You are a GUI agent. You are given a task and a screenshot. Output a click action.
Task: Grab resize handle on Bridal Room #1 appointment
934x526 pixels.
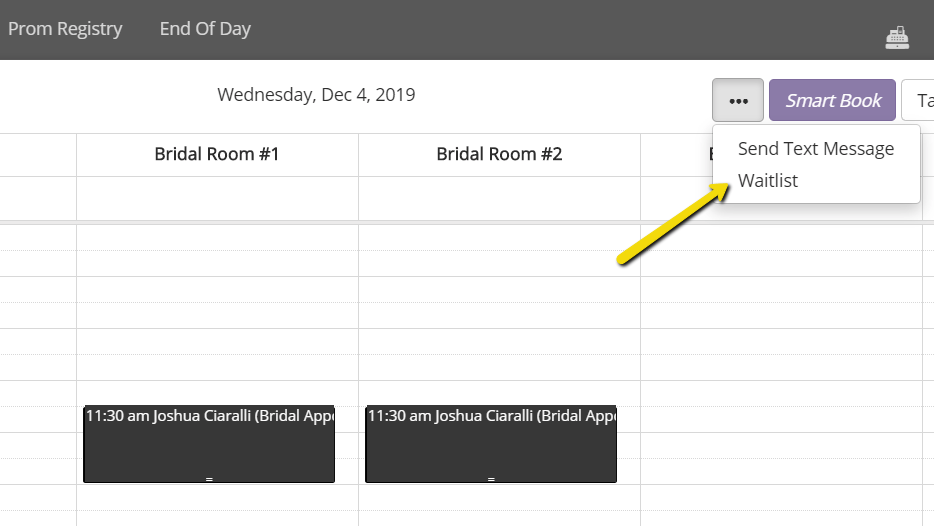209,479
